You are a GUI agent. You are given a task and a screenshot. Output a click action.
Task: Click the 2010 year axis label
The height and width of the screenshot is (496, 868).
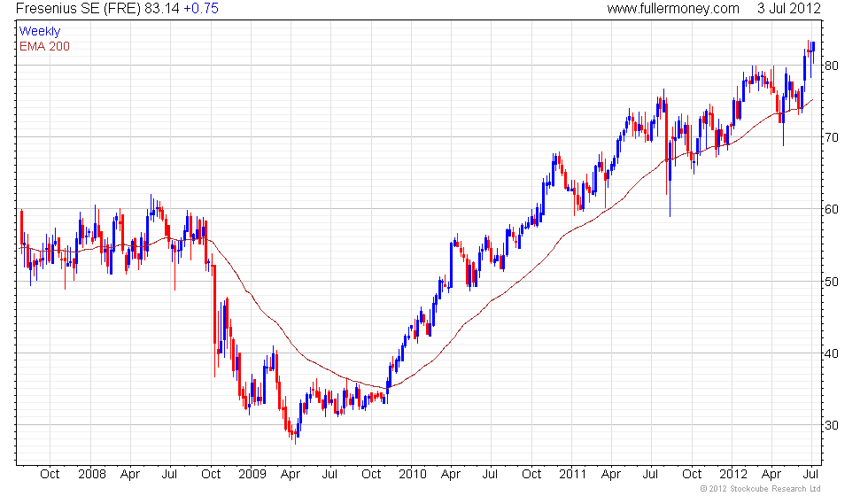tap(413, 475)
